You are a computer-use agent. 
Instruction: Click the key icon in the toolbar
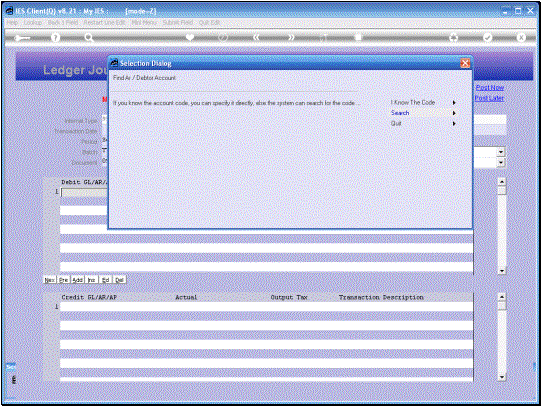[x=22, y=38]
